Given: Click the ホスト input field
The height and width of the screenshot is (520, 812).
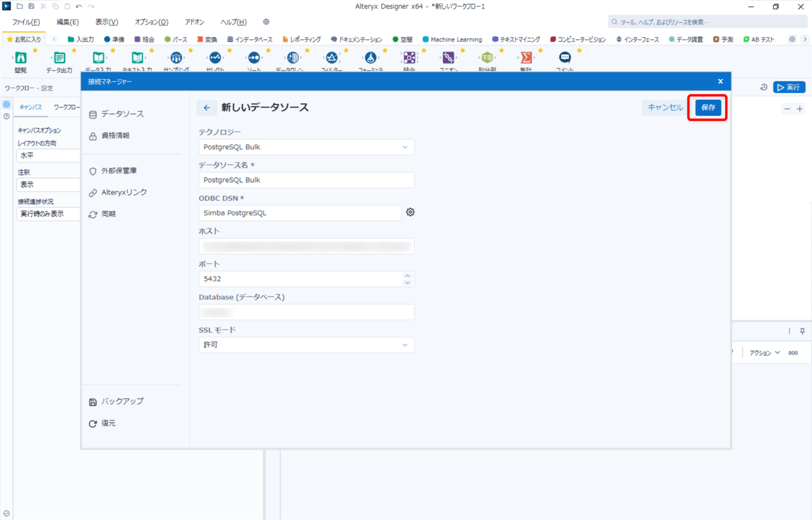Looking at the screenshot, I should tap(307, 246).
